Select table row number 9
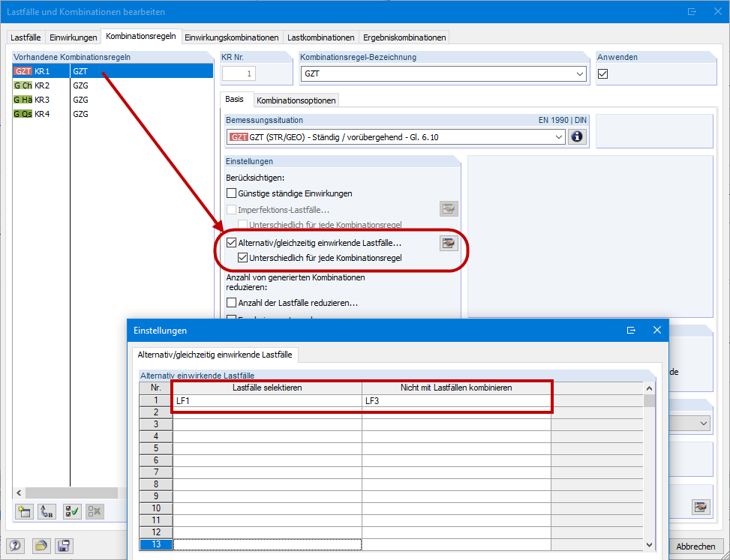Image resolution: width=730 pixels, height=560 pixels. [156, 496]
